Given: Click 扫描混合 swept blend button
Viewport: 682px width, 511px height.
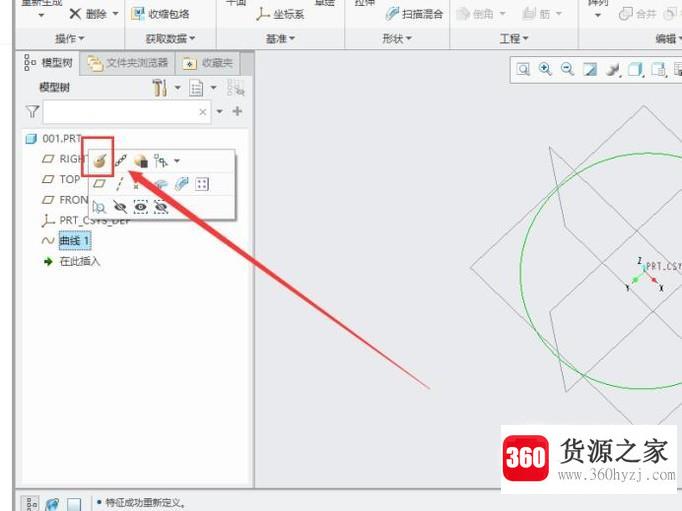Looking at the screenshot, I should [x=414, y=14].
